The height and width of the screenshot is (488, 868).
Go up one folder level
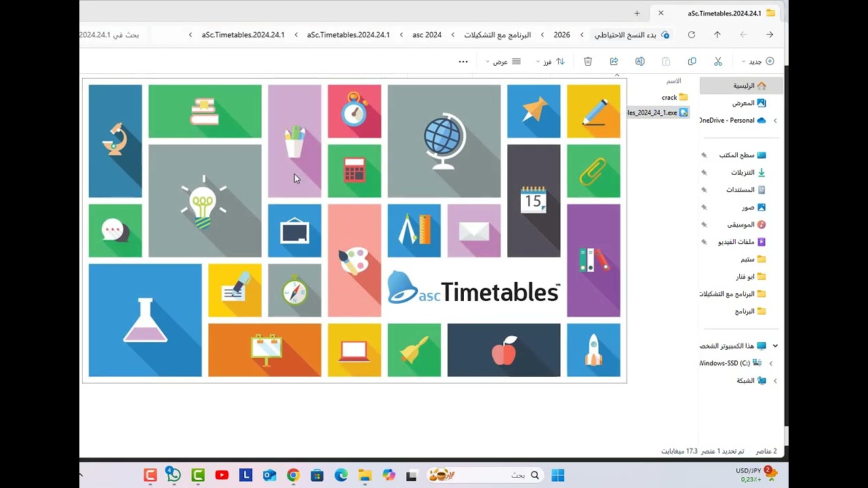point(717,35)
